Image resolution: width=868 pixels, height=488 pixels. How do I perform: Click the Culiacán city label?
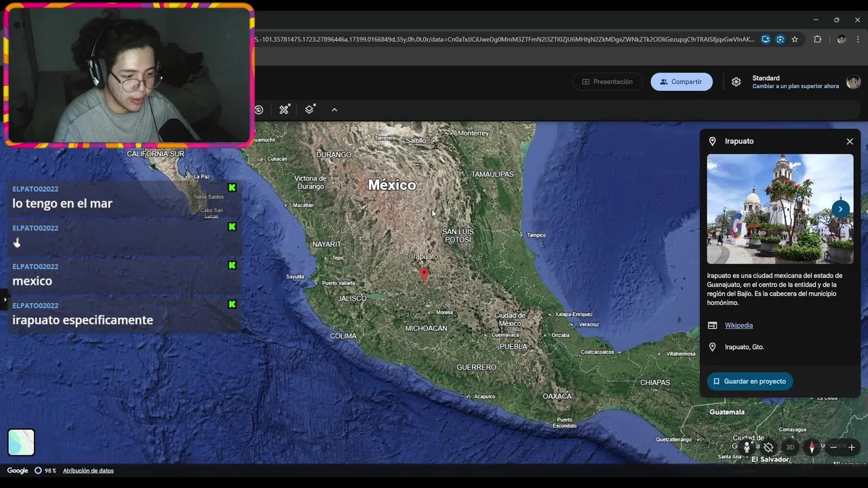point(277,159)
